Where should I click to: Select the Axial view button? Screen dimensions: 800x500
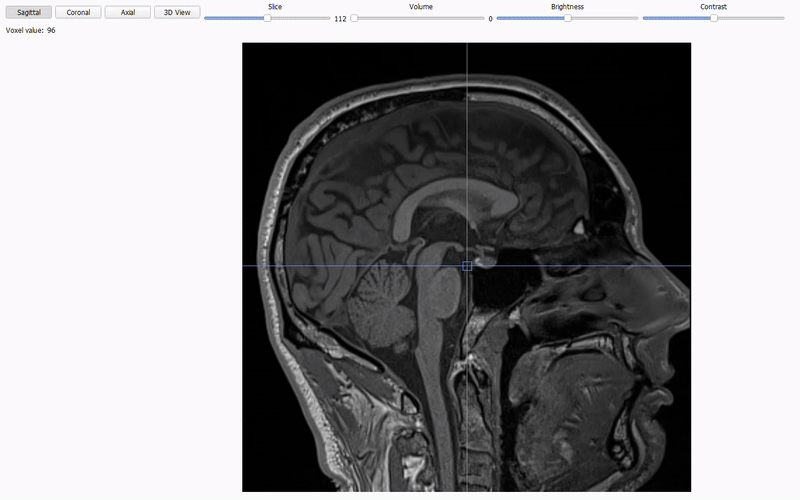128,13
